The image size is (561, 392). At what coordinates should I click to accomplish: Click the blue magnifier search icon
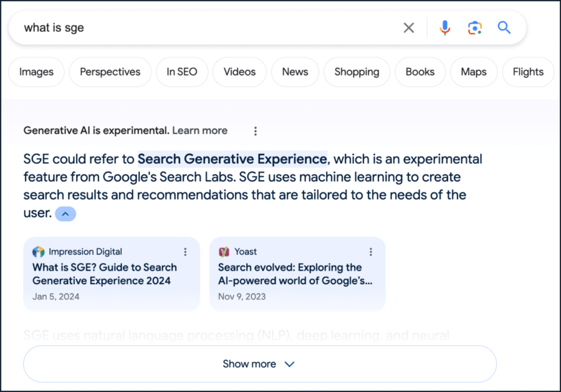[x=504, y=27]
